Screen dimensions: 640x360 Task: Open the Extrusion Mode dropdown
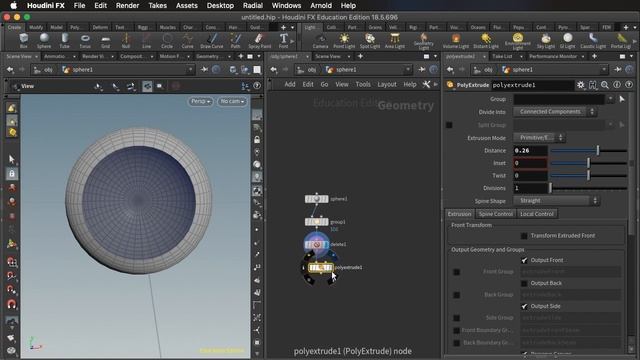538,138
